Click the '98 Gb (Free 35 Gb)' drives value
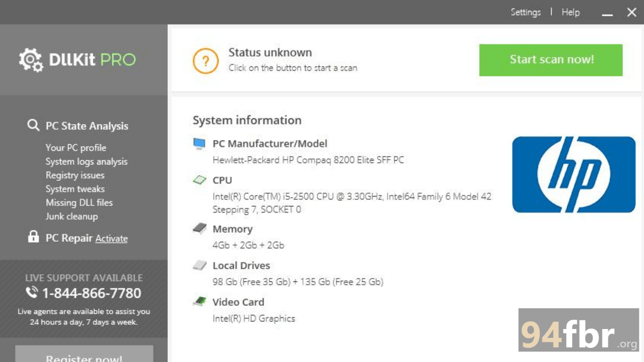 pos(298,282)
